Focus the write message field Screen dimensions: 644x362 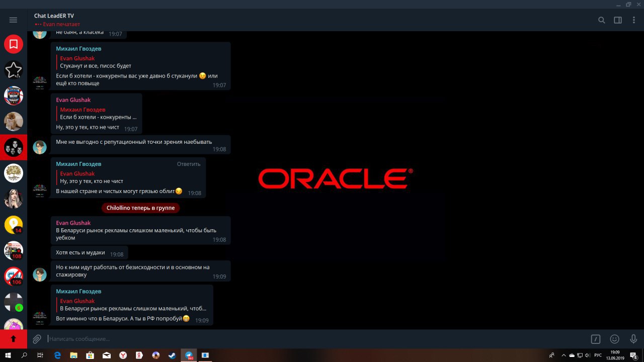[x=317, y=339]
